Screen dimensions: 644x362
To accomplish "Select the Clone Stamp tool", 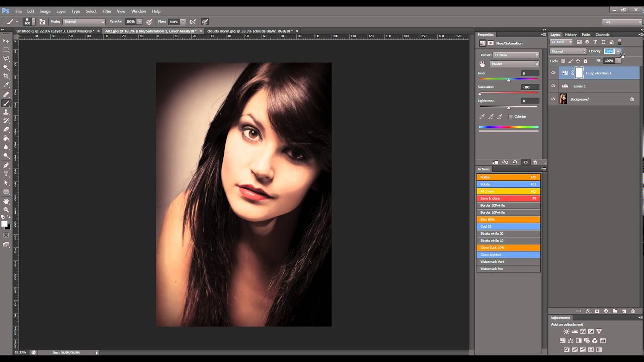I will tap(6, 112).
